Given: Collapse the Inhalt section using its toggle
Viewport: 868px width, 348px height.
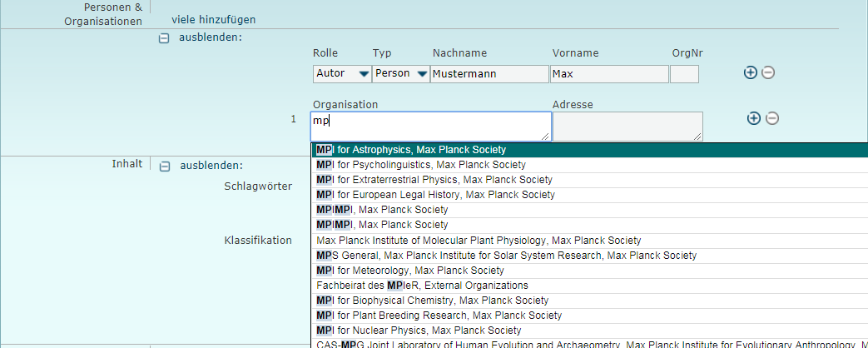Looking at the screenshot, I should pyautogui.click(x=164, y=166).
